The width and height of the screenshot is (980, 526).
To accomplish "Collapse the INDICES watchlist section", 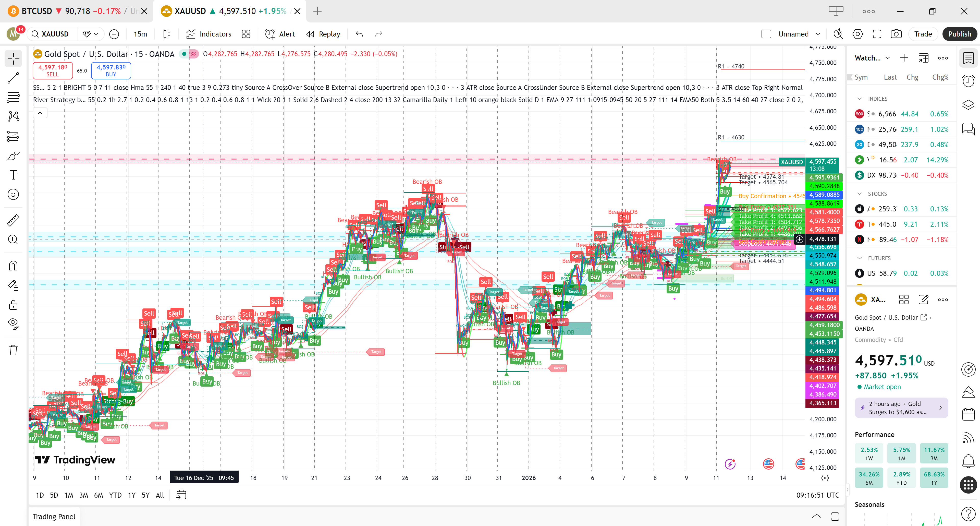I will pyautogui.click(x=859, y=99).
